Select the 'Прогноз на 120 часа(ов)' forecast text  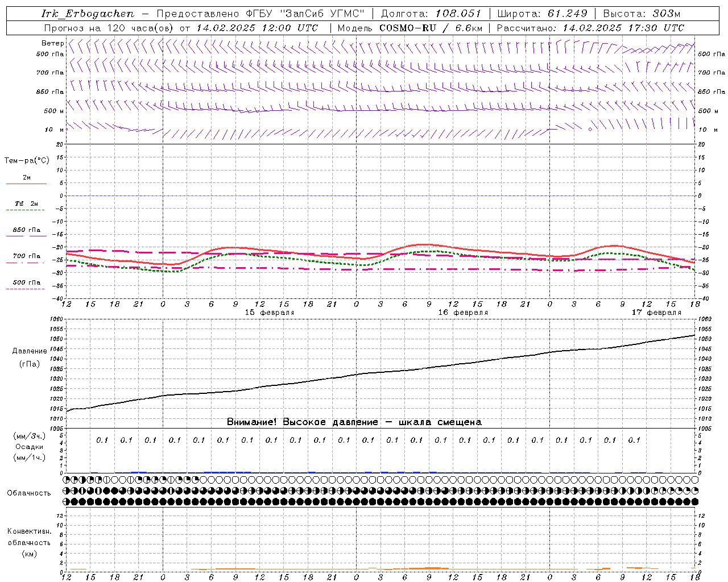coord(110,28)
